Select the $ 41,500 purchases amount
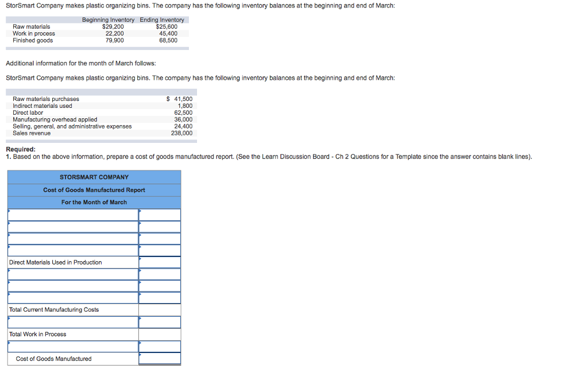Viewport: 588px width, 369px height. tap(179, 99)
